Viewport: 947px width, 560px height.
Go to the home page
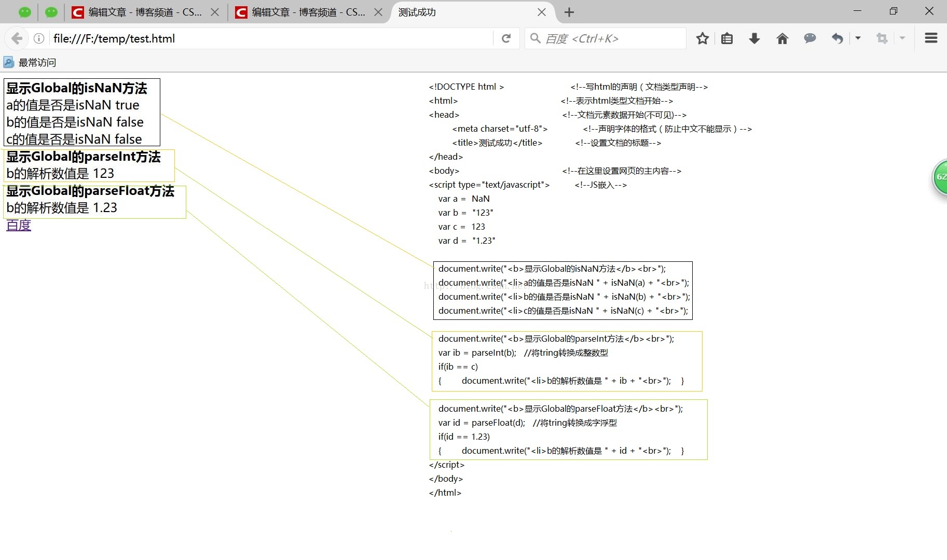click(782, 38)
